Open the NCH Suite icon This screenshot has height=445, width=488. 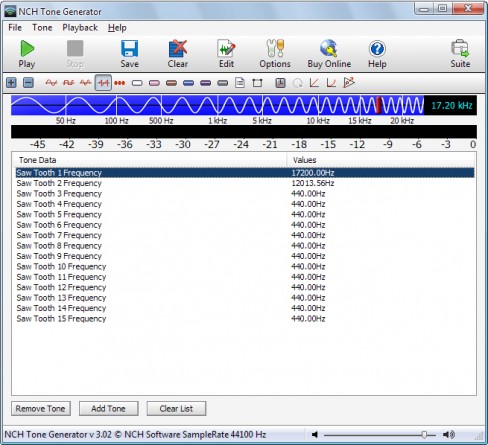pyautogui.click(x=460, y=54)
